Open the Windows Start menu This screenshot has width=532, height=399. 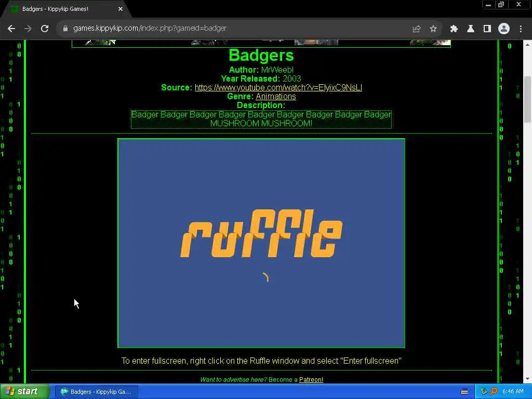(x=25, y=392)
